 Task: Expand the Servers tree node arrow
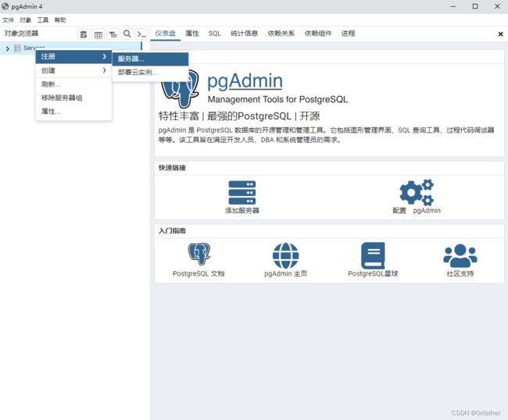click(8, 48)
